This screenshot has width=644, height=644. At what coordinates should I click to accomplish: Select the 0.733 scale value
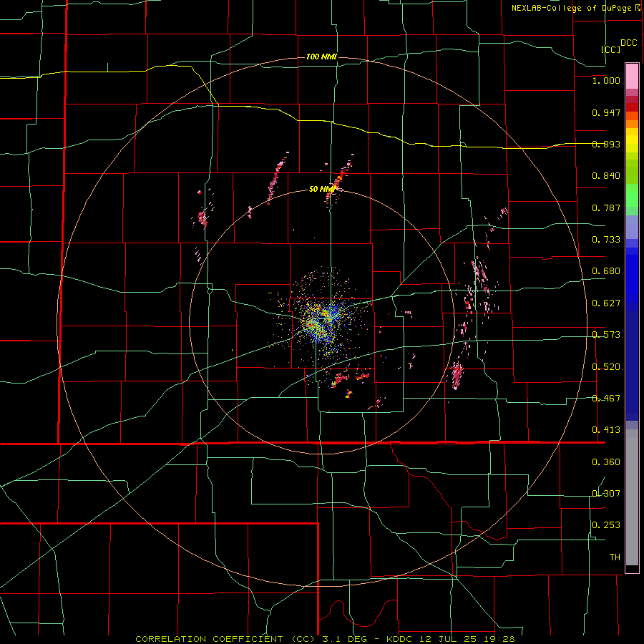(x=606, y=240)
